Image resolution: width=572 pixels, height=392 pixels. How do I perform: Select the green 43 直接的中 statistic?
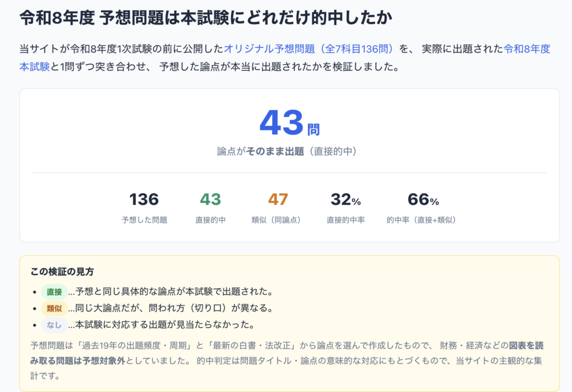coord(211,208)
